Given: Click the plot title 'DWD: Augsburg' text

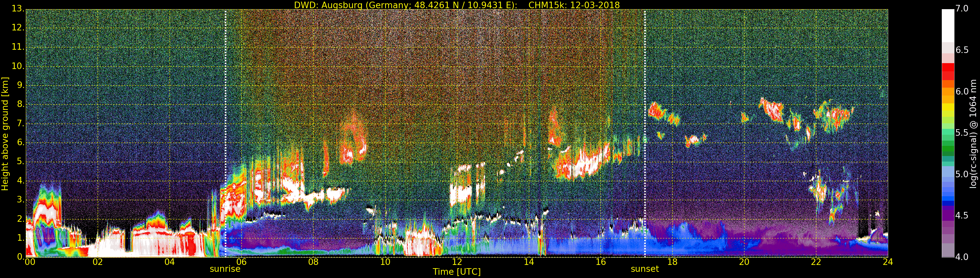Looking at the screenshot, I should 328,5.
